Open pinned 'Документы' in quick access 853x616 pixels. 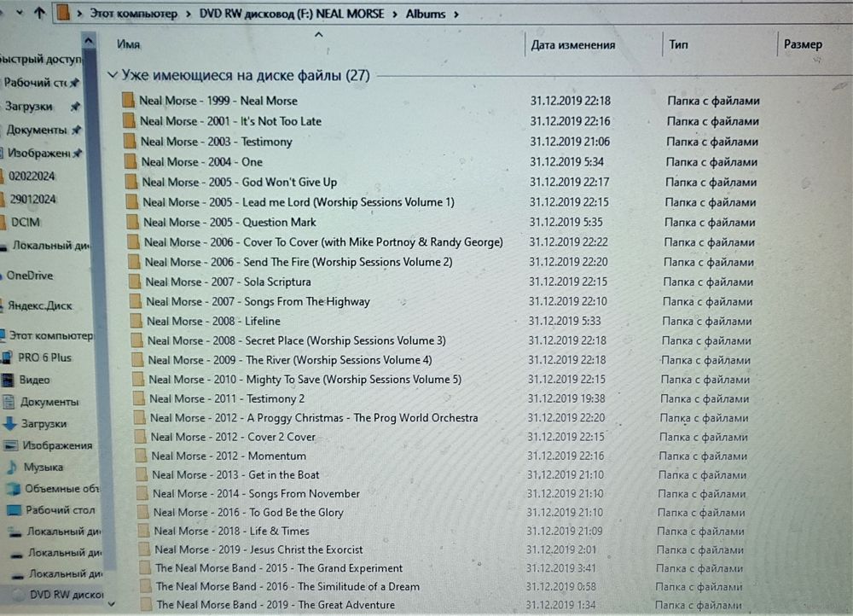tap(37, 130)
